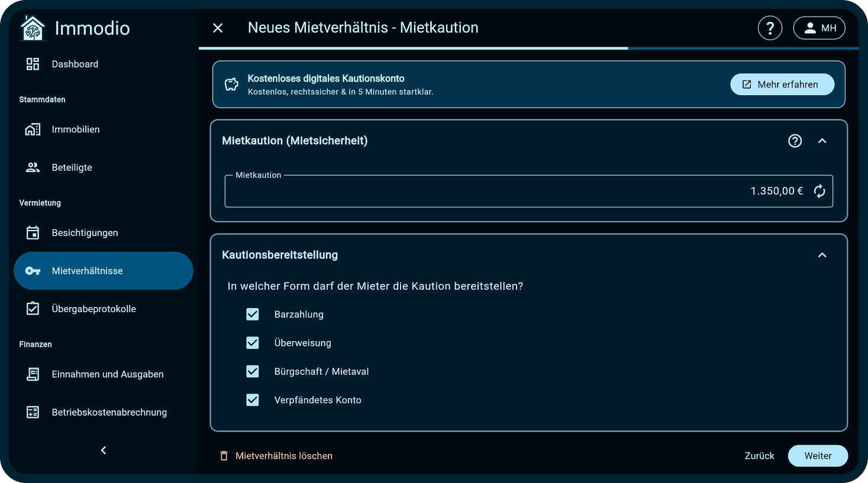Click the Zurück button

point(759,456)
